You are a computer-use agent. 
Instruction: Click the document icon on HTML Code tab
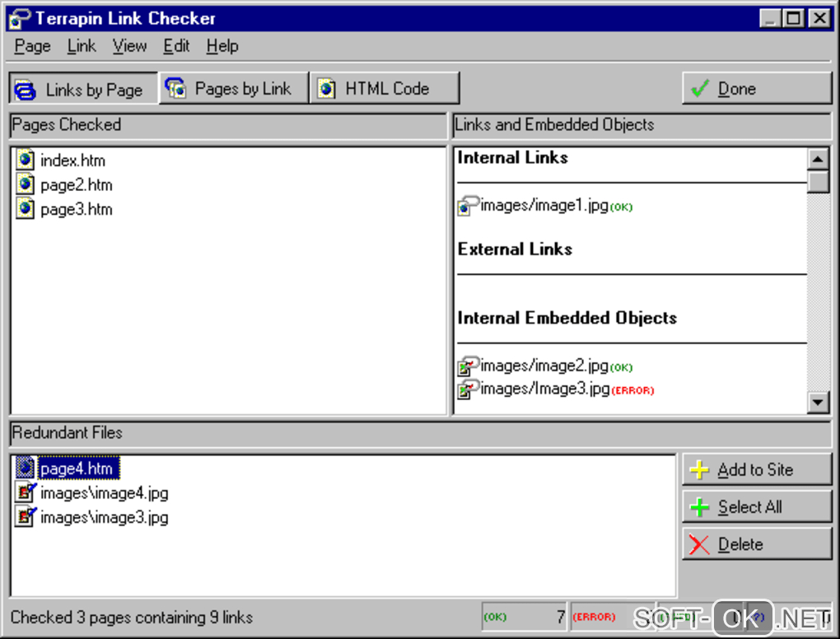pos(326,88)
